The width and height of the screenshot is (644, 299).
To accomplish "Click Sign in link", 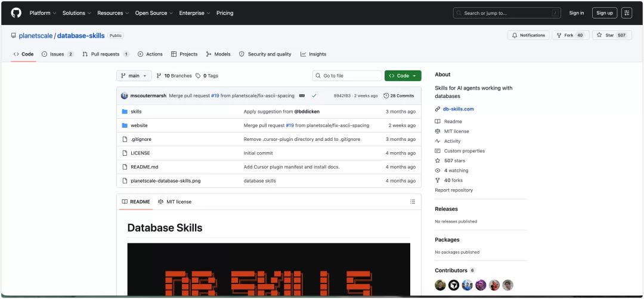I will pyautogui.click(x=576, y=13).
